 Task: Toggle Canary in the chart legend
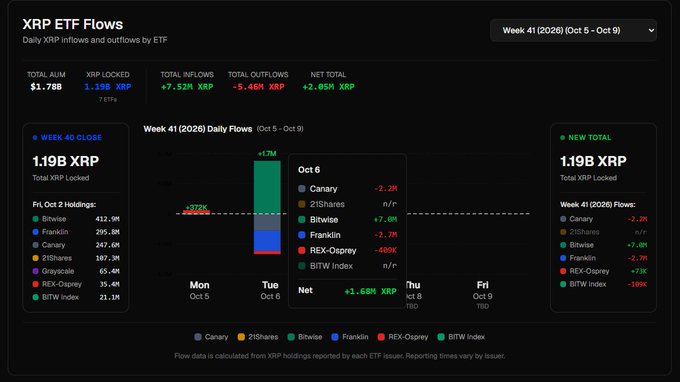[211, 337]
